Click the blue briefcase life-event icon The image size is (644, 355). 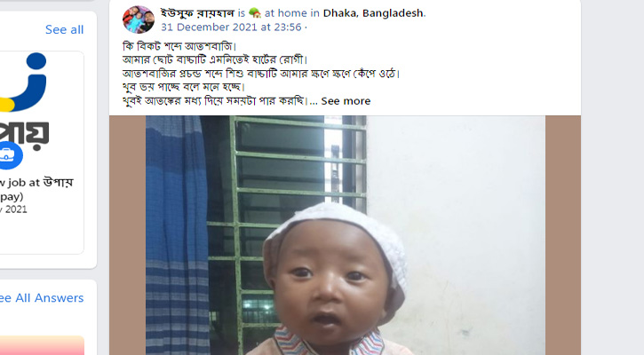tap(8, 155)
